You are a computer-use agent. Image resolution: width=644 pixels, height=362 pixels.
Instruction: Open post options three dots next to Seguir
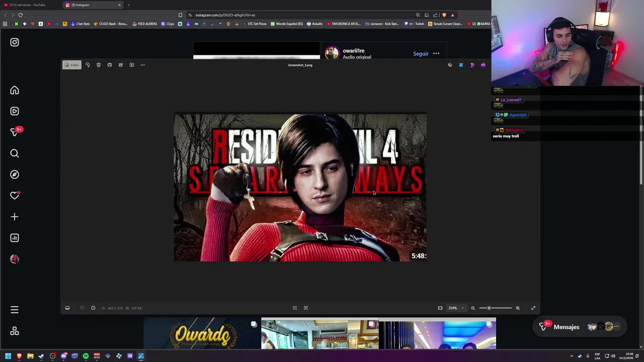point(436,54)
